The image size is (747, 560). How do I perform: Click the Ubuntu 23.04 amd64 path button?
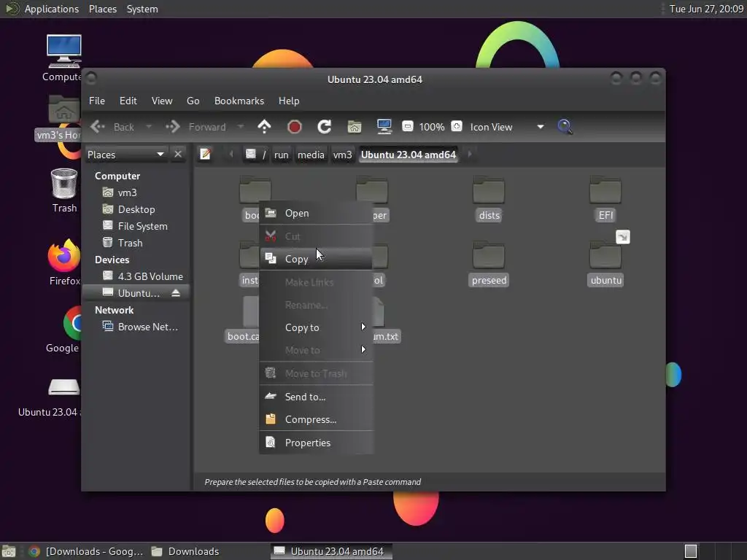[409, 155]
